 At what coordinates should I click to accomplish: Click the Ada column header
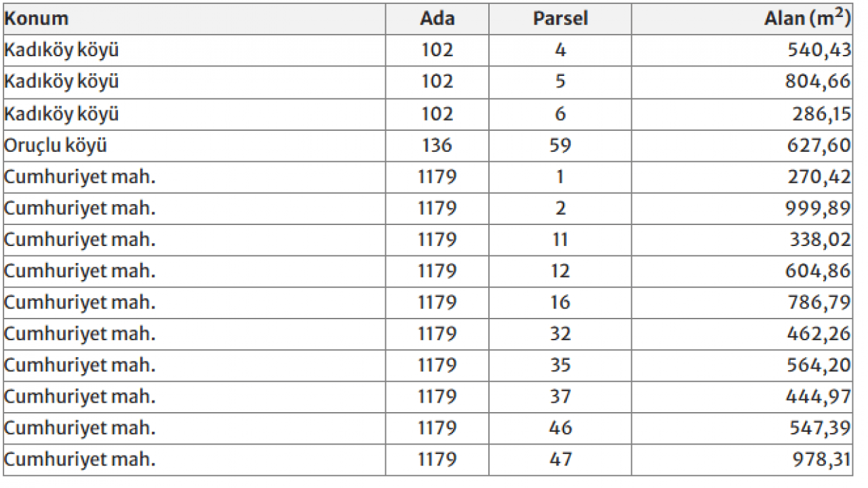point(437,18)
